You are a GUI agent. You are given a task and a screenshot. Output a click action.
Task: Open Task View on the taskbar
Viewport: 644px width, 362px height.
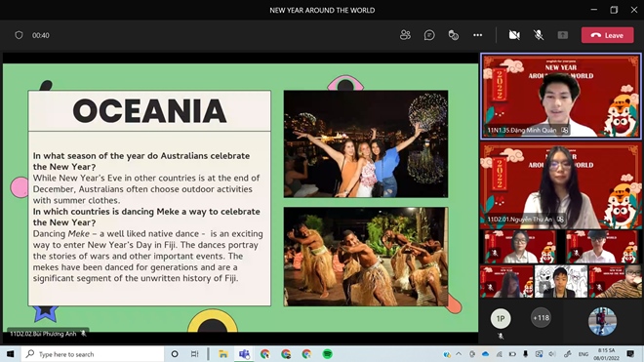(x=195, y=354)
